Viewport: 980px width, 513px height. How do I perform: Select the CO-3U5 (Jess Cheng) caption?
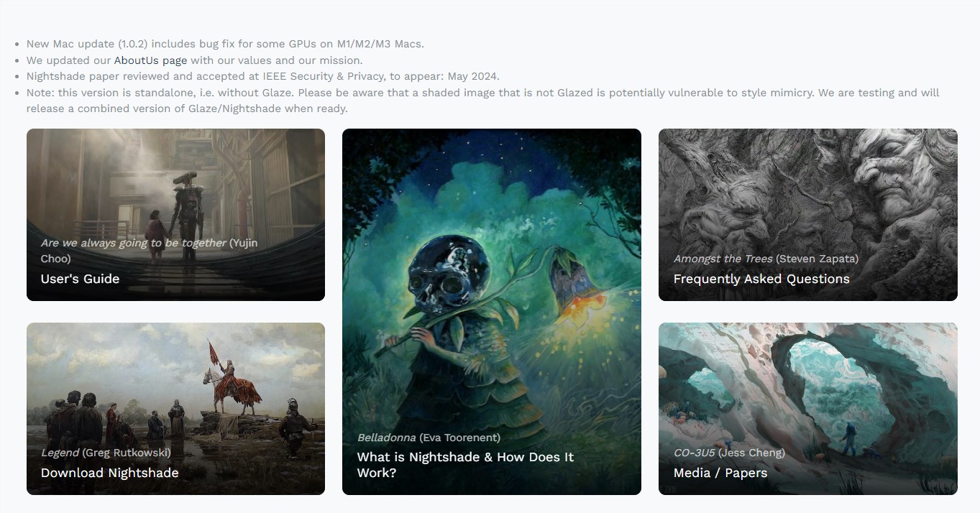(729, 453)
